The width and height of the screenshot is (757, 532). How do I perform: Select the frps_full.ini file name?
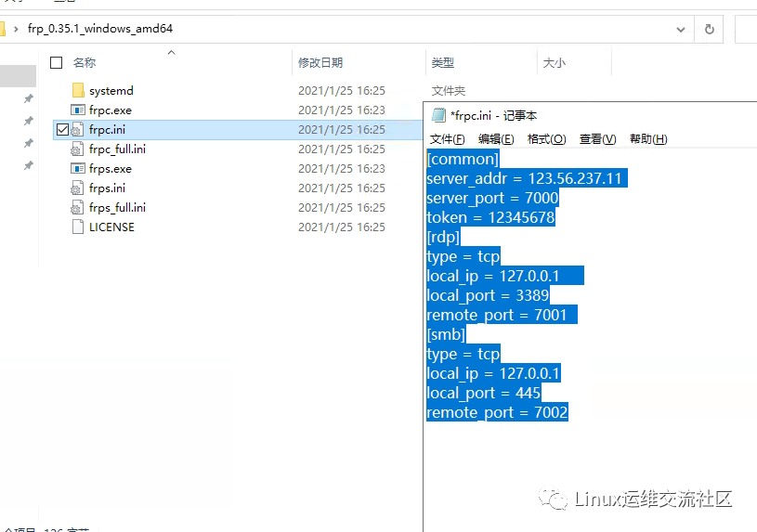point(117,208)
